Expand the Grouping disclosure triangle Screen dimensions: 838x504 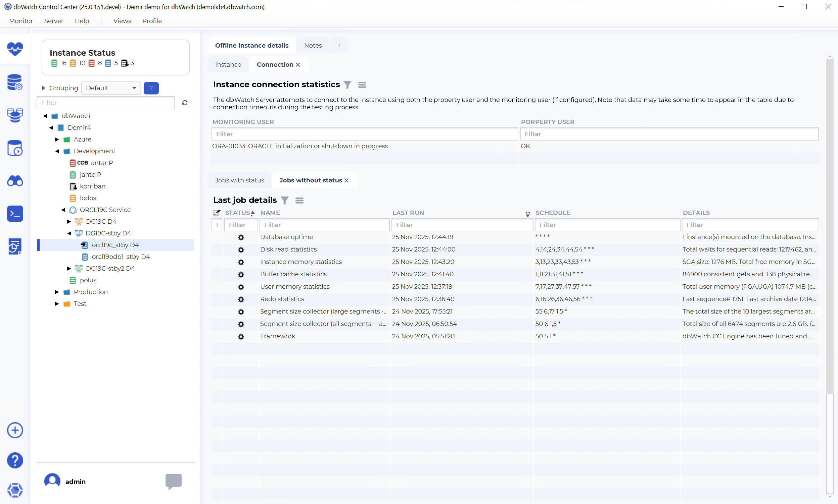coord(44,88)
